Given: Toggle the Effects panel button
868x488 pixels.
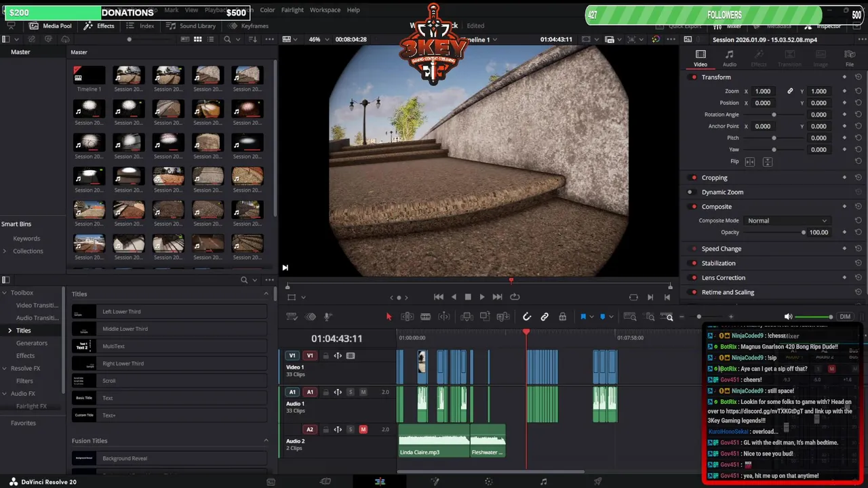Looking at the screenshot, I should pyautogui.click(x=99, y=26).
